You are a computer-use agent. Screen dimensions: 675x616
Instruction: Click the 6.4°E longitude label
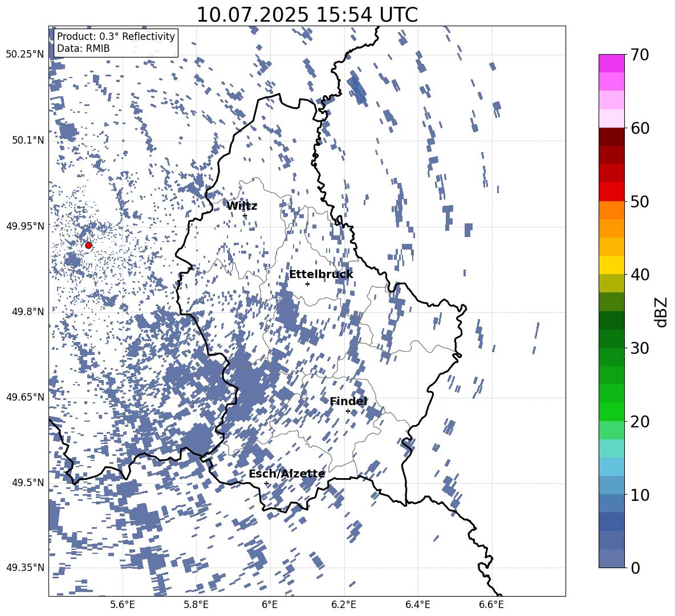418,605
